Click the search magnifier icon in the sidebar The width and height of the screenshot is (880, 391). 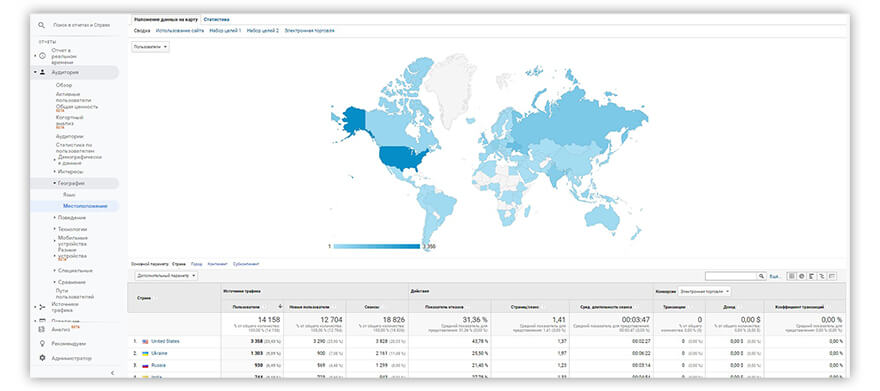click(x=41, y=25)
